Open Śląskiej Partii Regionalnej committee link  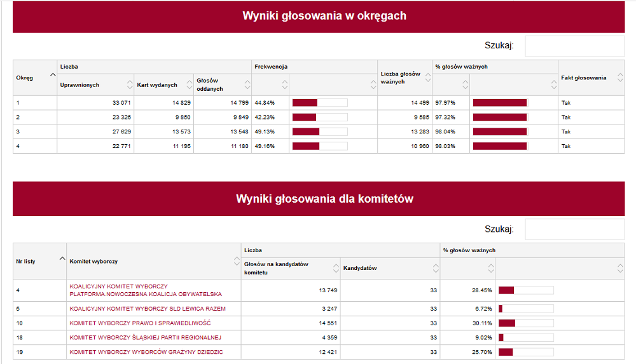[145, 337]
